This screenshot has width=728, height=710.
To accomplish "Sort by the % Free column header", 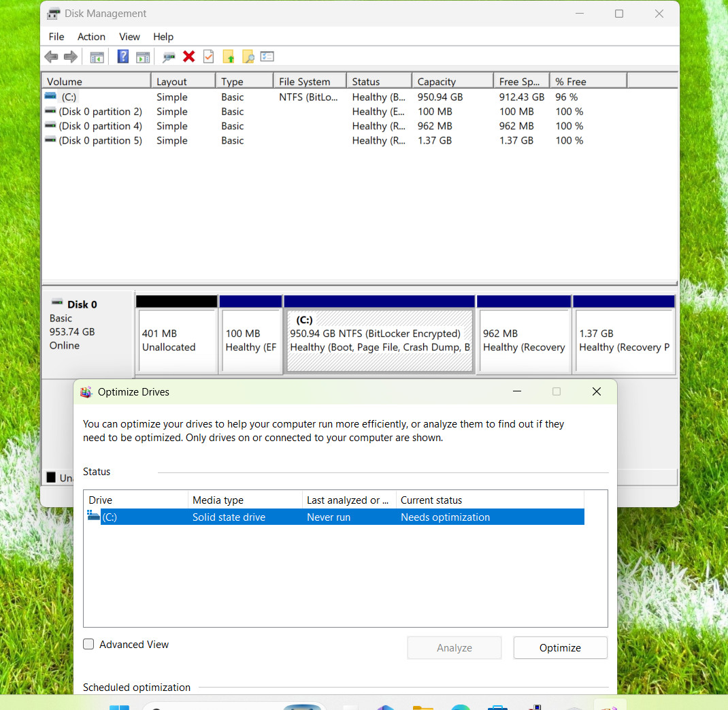I will 589,81.
